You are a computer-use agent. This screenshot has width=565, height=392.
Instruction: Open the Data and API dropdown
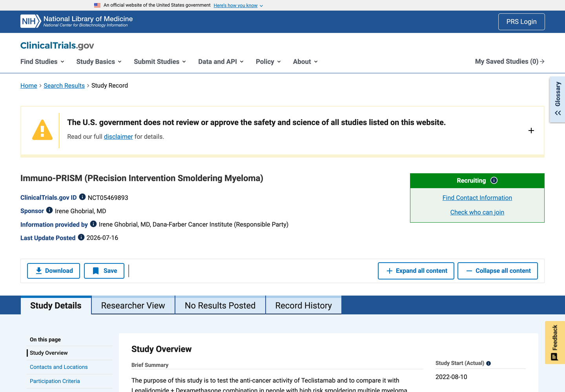tap(221, 62)
